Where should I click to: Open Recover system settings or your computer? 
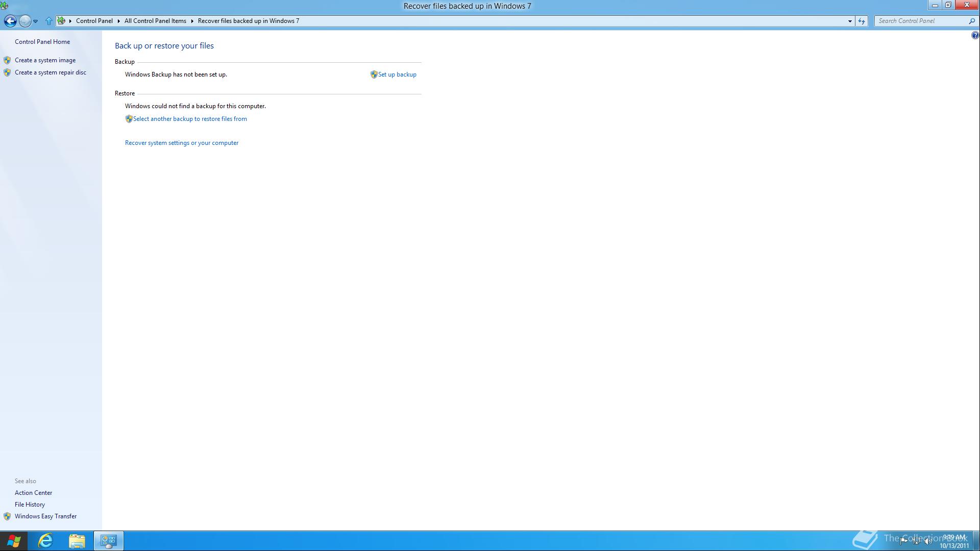tap(182, 143)
